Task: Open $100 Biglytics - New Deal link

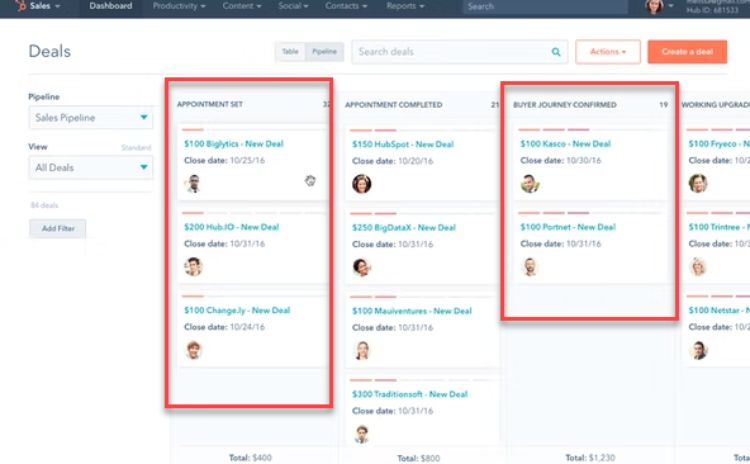Action: 233,144
